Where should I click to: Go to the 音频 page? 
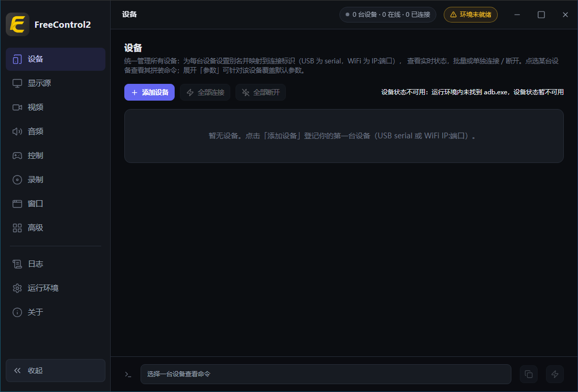pyautogui.click(x=56, y=132)
